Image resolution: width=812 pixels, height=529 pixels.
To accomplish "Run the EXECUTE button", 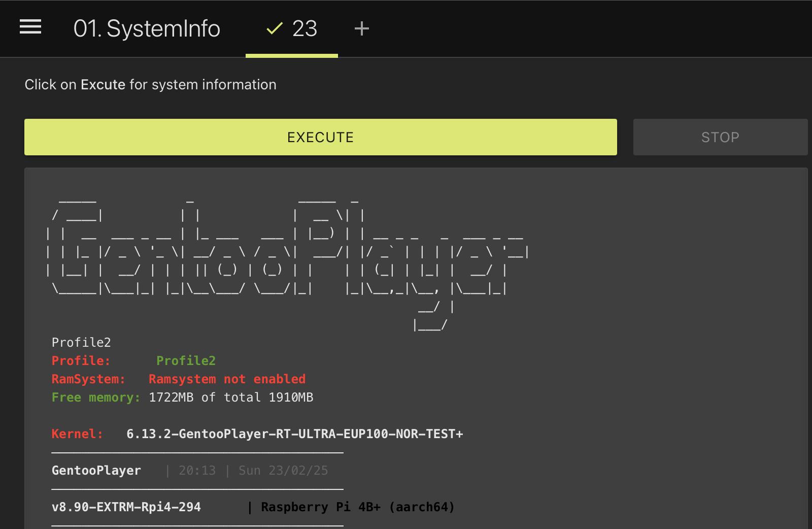I will 321,137.
